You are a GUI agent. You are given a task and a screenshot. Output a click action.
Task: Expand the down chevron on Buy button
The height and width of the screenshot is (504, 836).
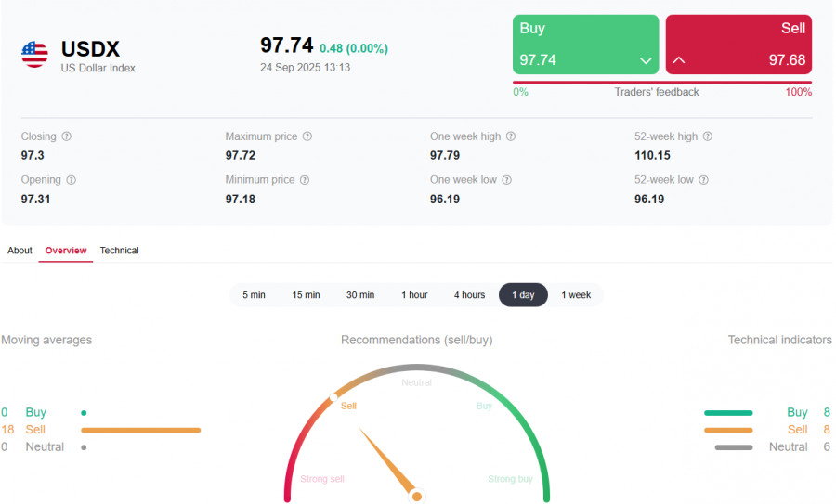(x=646, y=61)
